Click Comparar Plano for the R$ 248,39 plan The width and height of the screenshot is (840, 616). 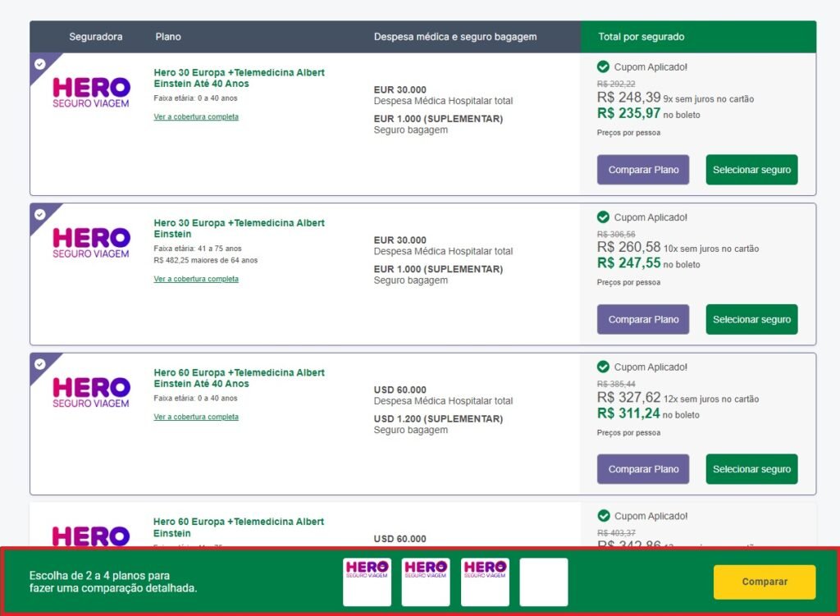coord(643,170)
